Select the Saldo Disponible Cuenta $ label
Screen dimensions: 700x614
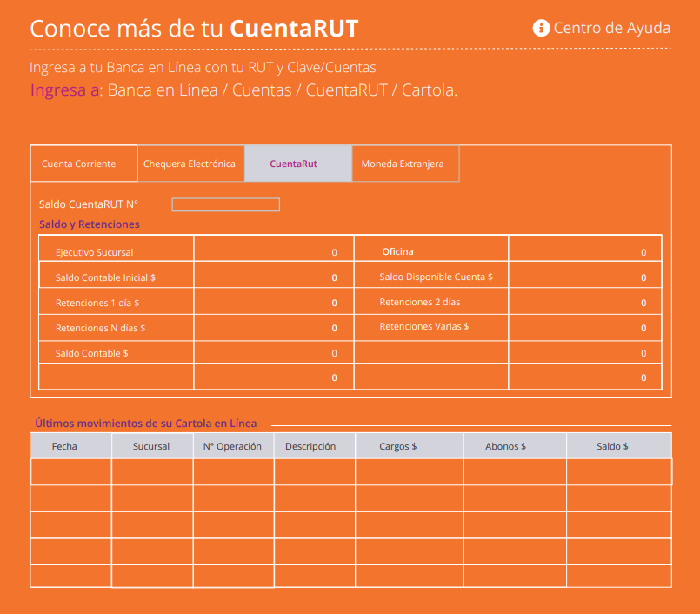click(x=437, y=277)
